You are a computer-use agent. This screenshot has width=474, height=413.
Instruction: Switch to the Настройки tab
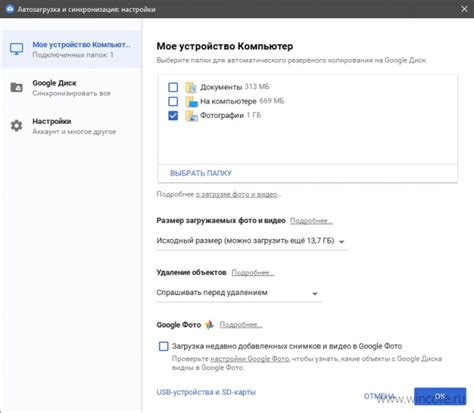(x=71, y=126)
